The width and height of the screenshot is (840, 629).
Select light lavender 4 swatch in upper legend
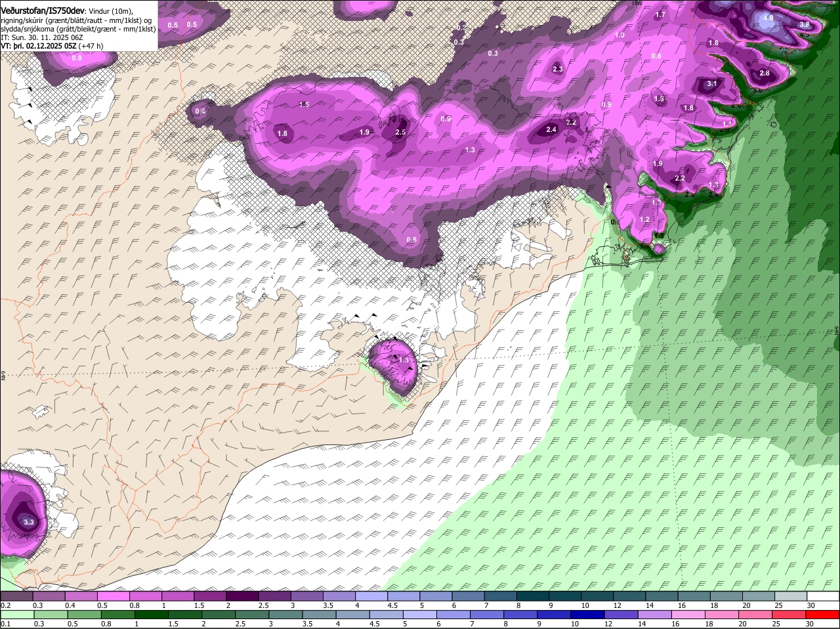coord(371,596)
